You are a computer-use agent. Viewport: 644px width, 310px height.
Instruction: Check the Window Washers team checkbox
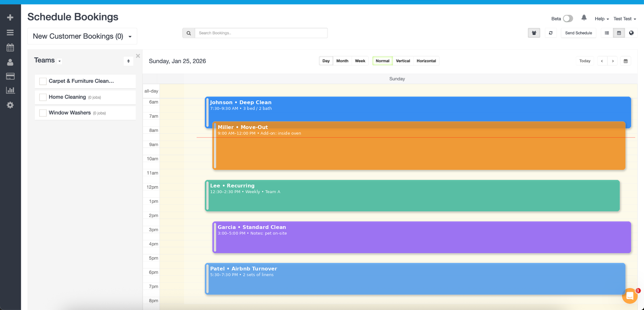click(43, 113)
